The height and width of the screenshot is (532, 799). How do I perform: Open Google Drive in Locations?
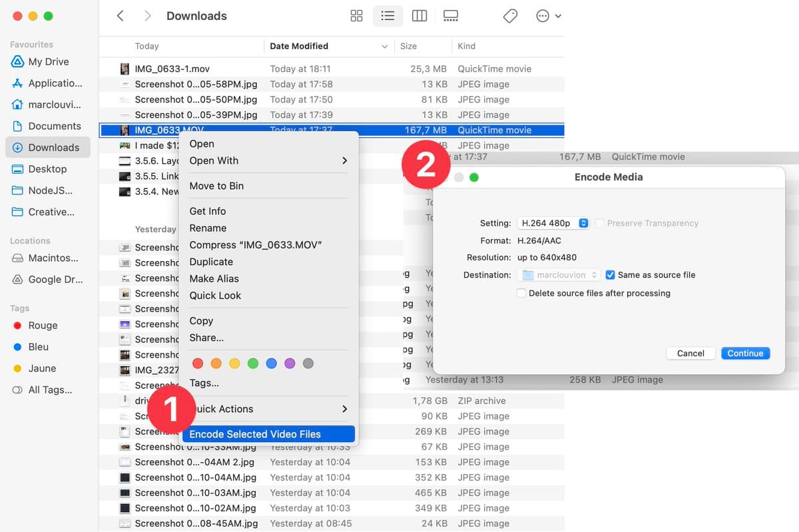(x=48, y=280)
